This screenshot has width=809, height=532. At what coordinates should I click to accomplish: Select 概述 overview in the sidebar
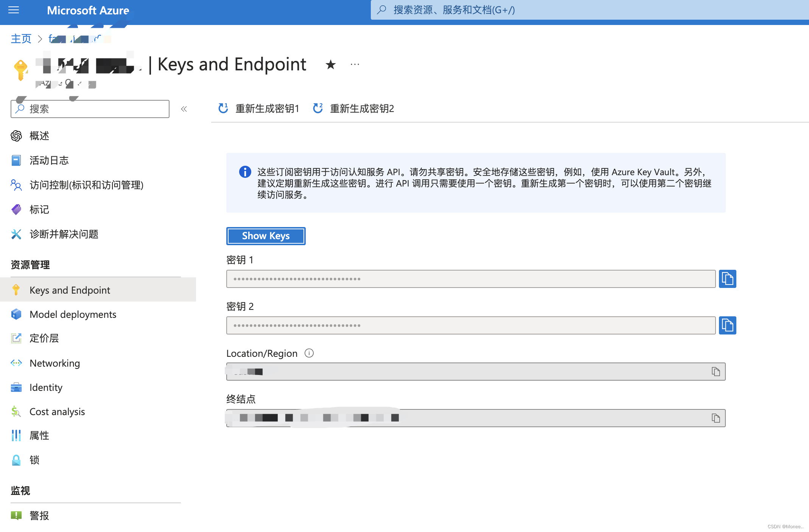[x=39, y=136]
